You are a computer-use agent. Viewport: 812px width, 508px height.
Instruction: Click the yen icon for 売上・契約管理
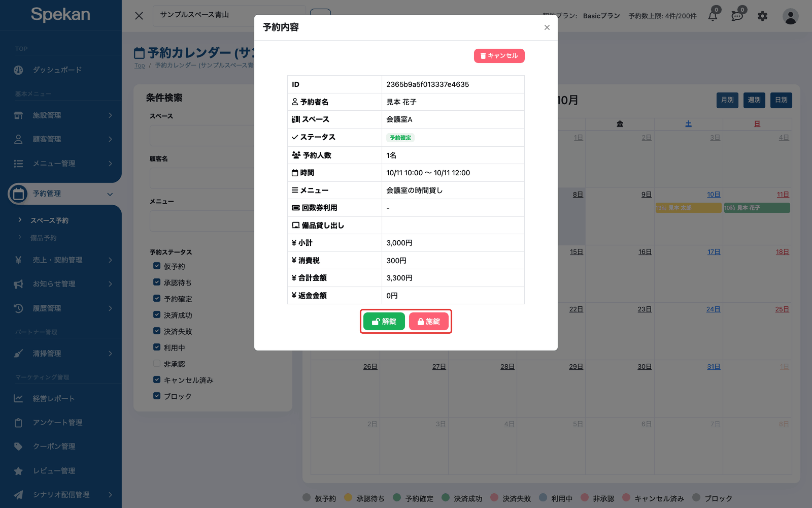pyautogui.click(x=18, y=260)
